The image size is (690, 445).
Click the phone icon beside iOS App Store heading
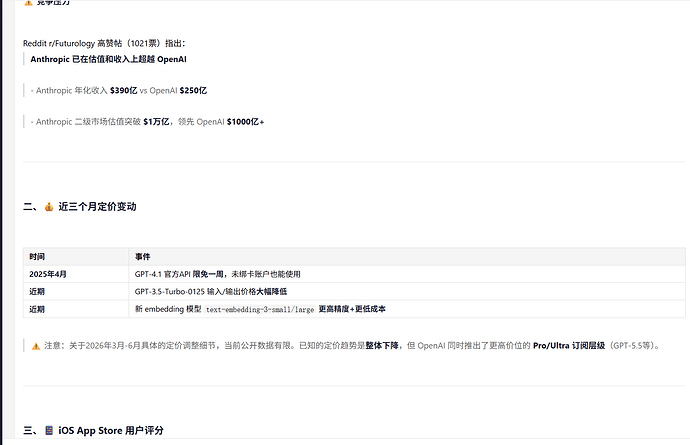49,430
